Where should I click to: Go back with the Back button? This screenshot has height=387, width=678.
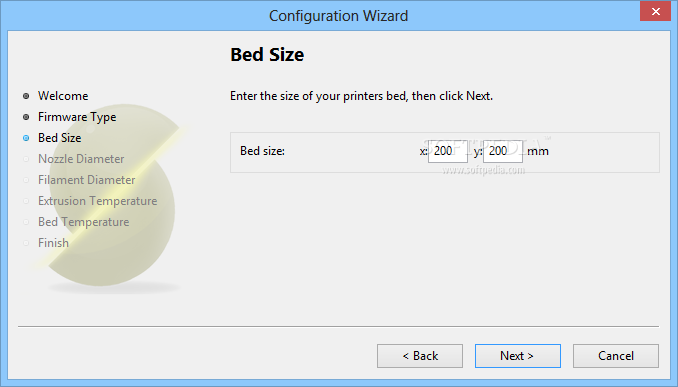(x=420, y=356)
